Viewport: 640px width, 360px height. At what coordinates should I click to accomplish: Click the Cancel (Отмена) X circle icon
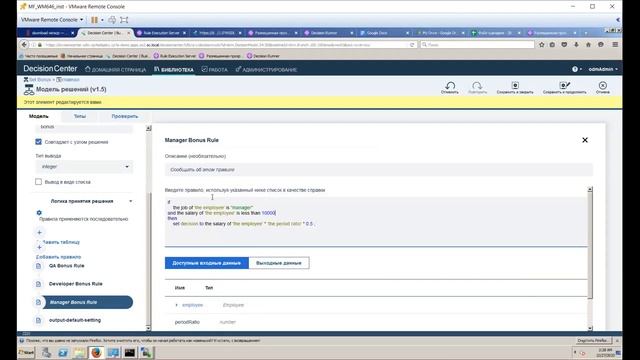[602, 85]
